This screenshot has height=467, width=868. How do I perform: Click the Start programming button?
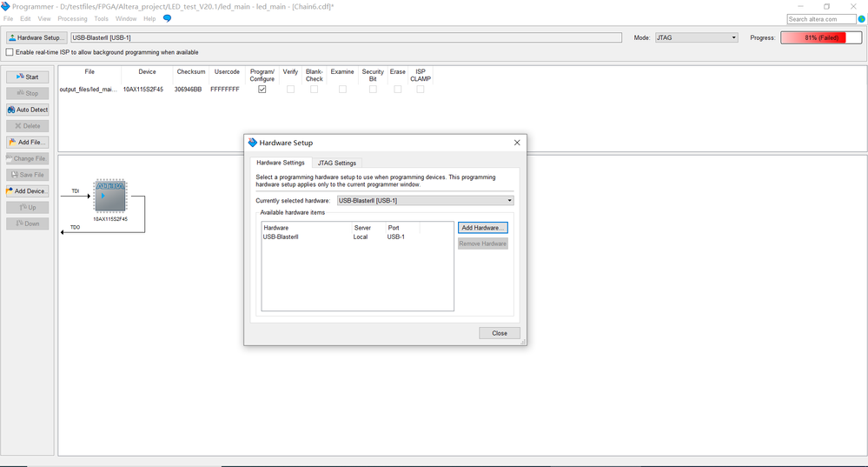click(x=28, y=77)
